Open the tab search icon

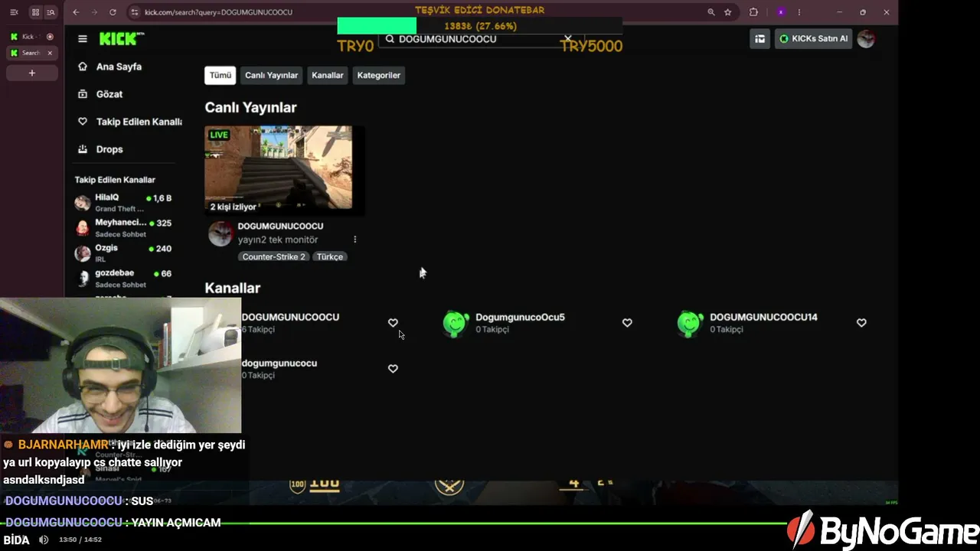[x=51, y=12]
